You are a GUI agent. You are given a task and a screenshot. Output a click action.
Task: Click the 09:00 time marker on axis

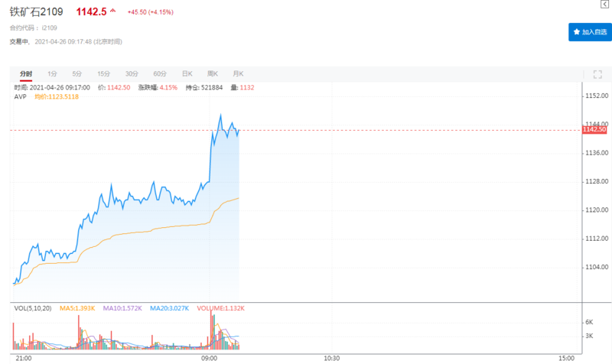pos(210,357)
